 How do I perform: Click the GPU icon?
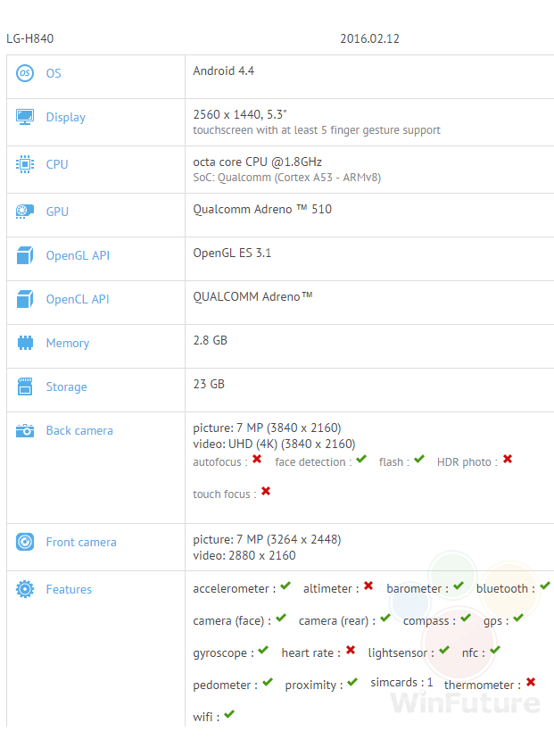pos(25,212)
